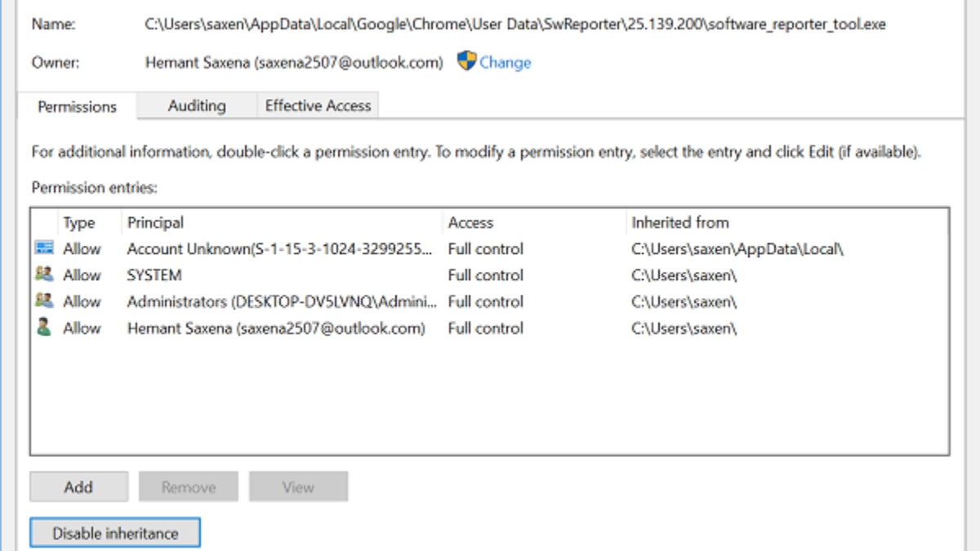This screenshot has height=551, width=980.
Task: Click the Hemant Saxena user icon in list
Action: click(44, 328)
